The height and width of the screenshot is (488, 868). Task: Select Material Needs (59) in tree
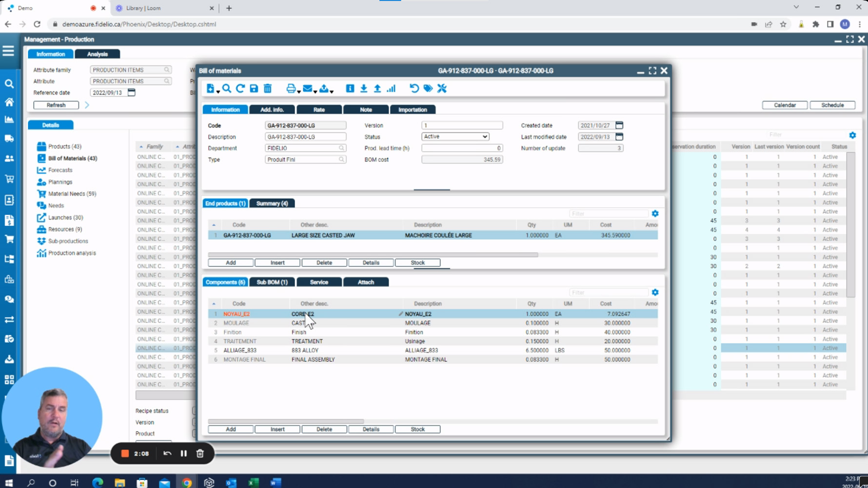[72, 194]
